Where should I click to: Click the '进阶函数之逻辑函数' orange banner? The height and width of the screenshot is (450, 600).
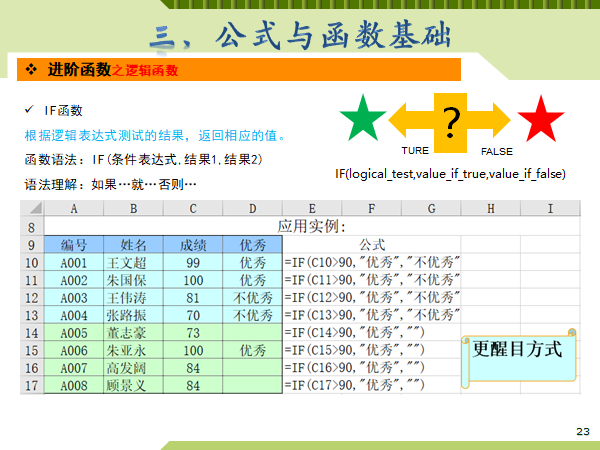[239, 70]
